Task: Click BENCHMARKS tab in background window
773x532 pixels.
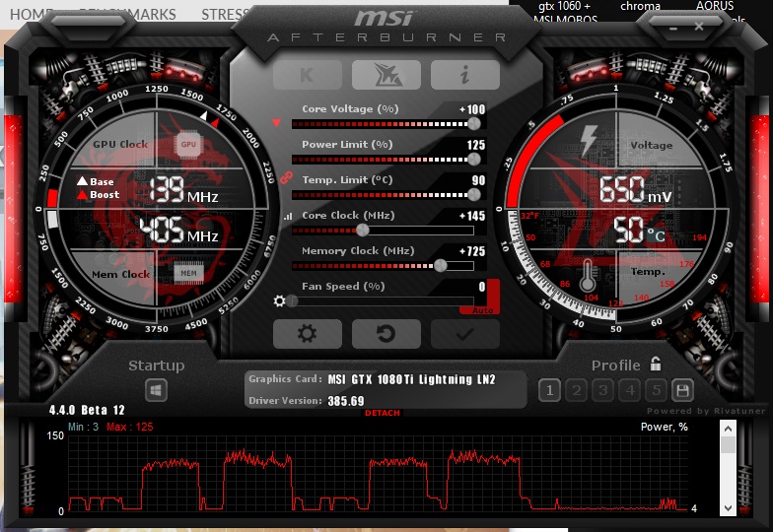Action: click(127, 14)
